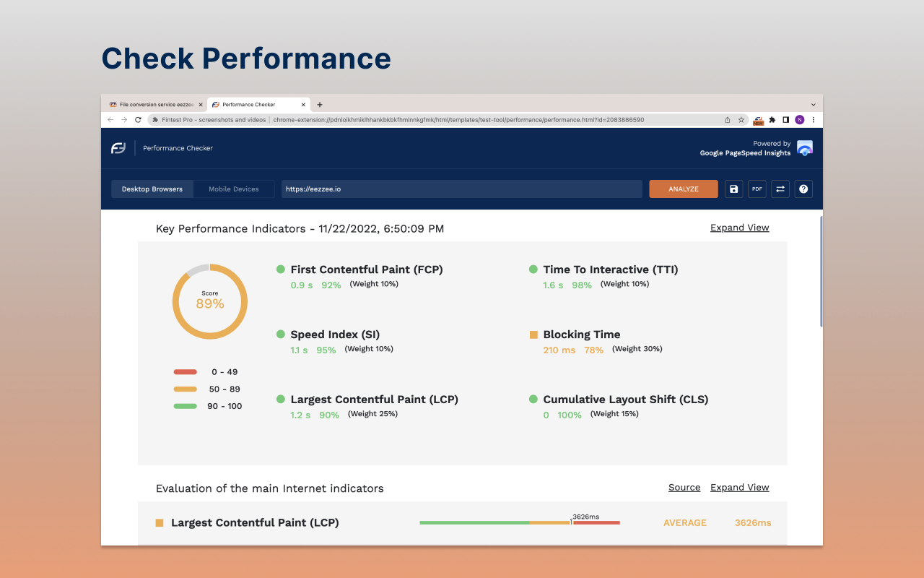
Task: Go back with browser back arrow
Action: (110, 120)
